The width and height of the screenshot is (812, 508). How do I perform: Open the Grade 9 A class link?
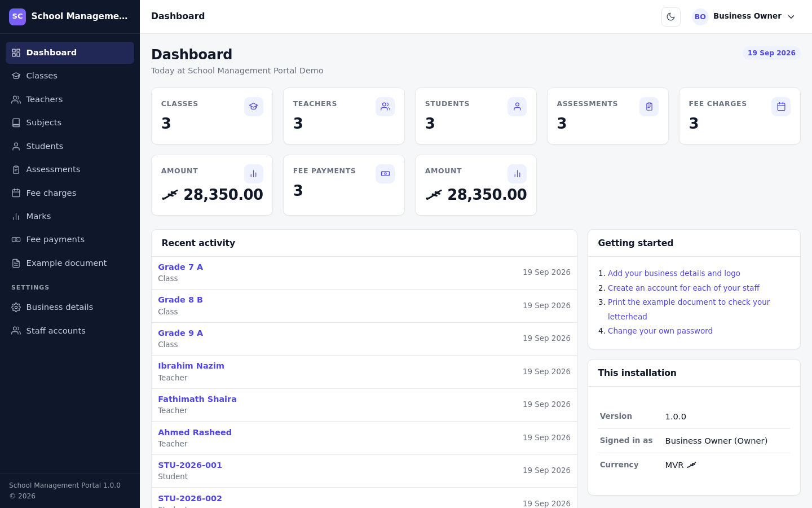[x=180, y=333]
